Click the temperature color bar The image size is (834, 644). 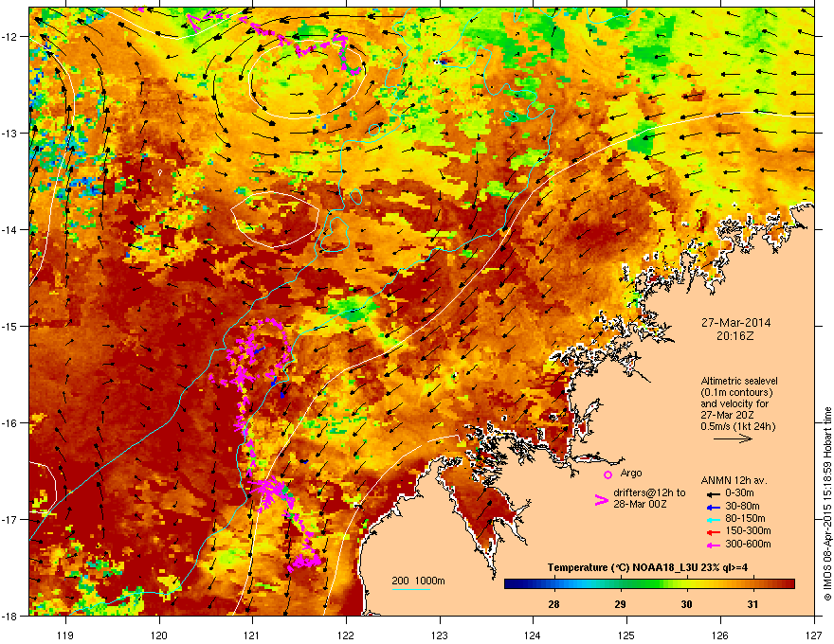click(649, 583)
